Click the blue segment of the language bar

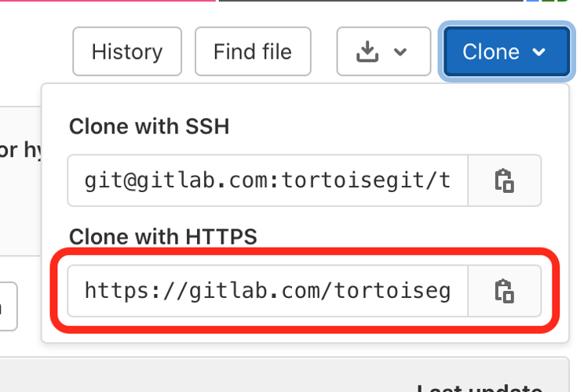(533, 1)
